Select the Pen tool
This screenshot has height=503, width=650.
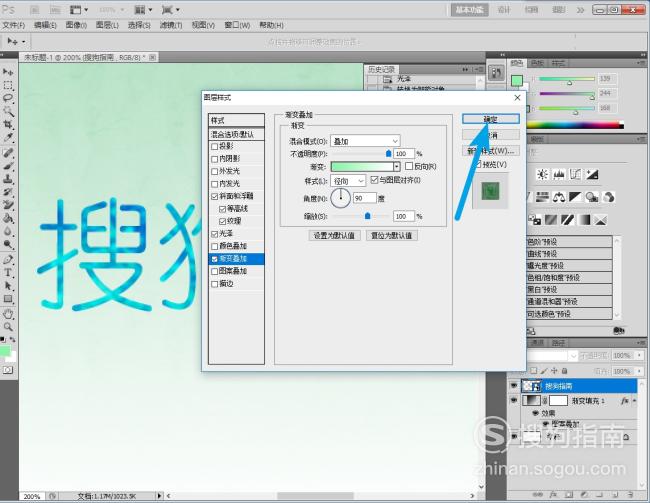click(8, 260)
